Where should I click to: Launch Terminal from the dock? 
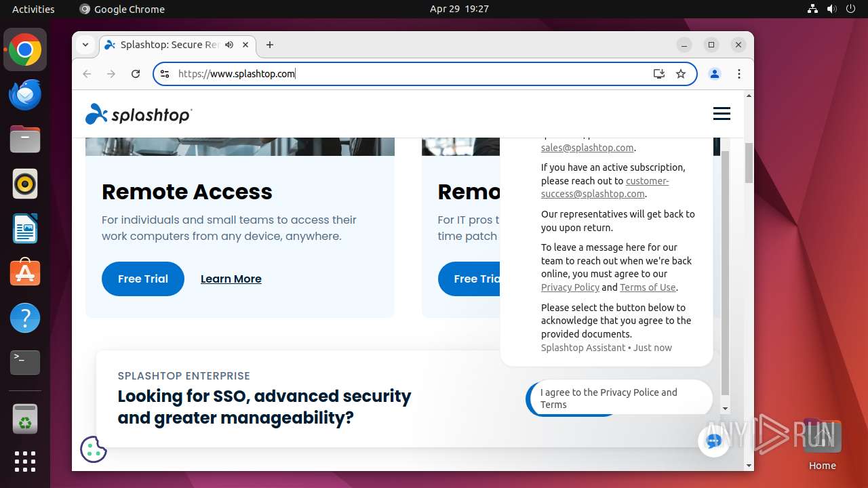(25, 363)
